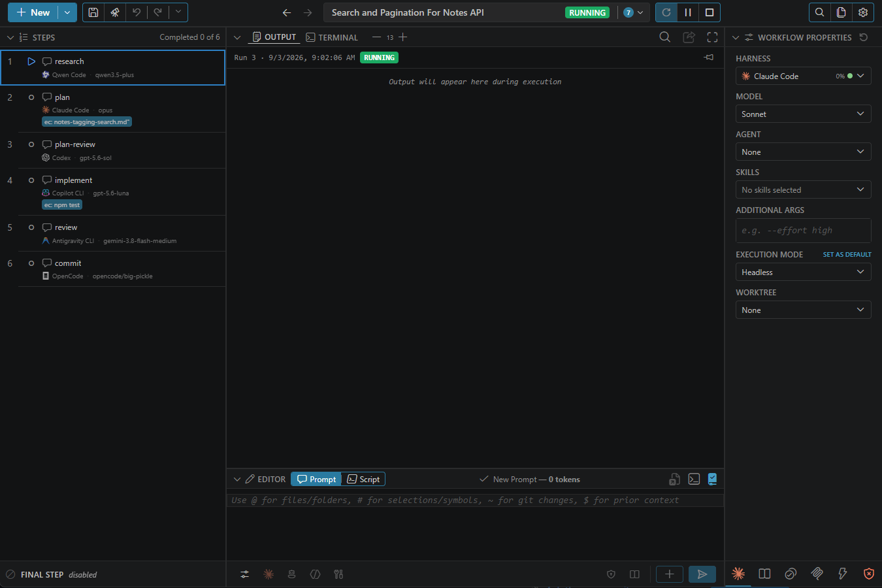Restart the run with the refresh icon

point(666,12)
